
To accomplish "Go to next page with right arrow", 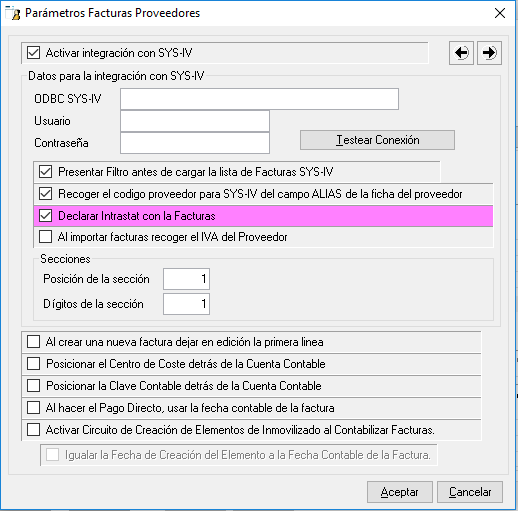I will (489, 53).
